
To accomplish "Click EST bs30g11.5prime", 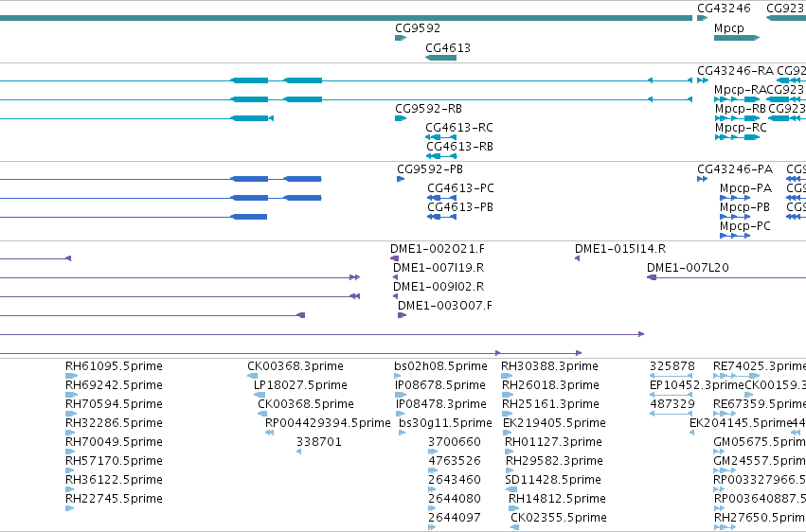I will 445,423.
